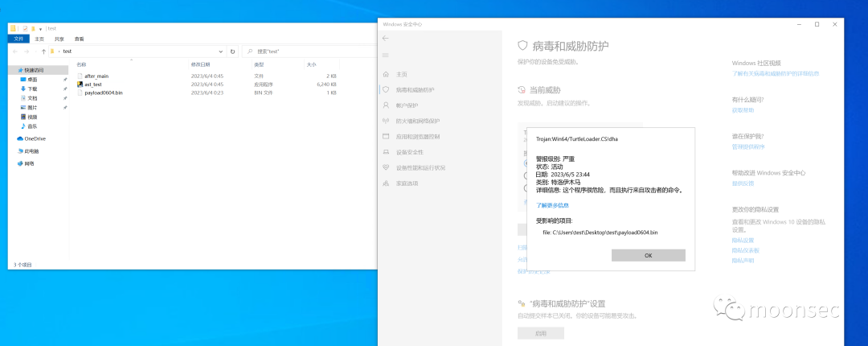Click the Explorer forward navigation arrow
The image size is (868, 346).
26,51
